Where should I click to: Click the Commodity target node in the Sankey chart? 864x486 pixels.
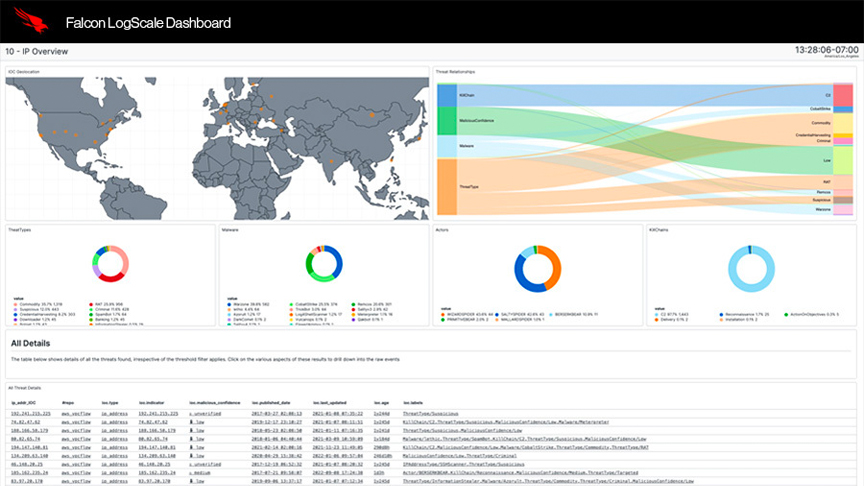tap(843, 123)
